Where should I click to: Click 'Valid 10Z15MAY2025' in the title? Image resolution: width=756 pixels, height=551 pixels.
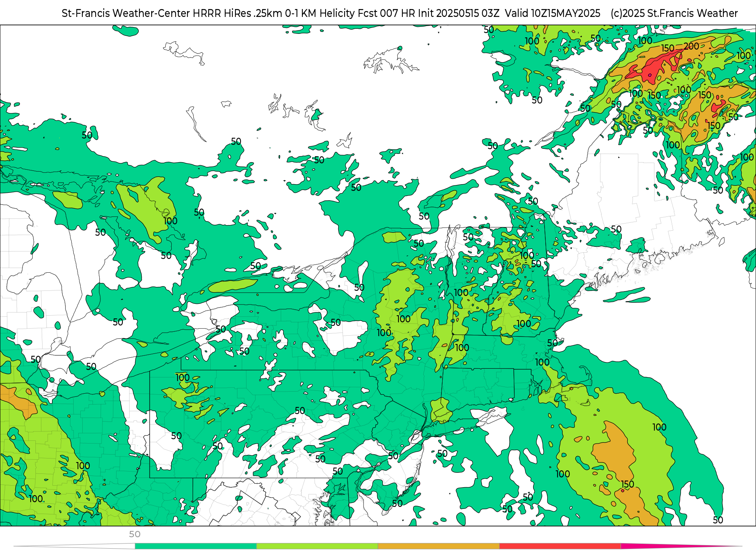[552, 13]
